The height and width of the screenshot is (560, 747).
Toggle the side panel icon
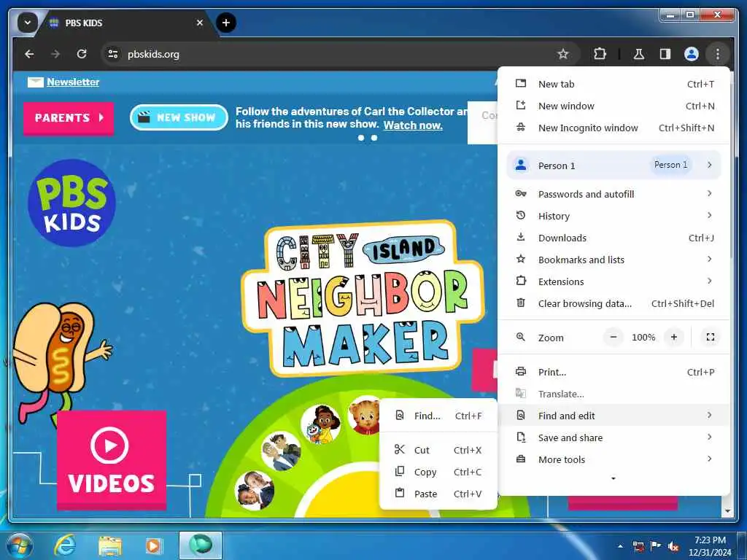click(x=665, y=54)
